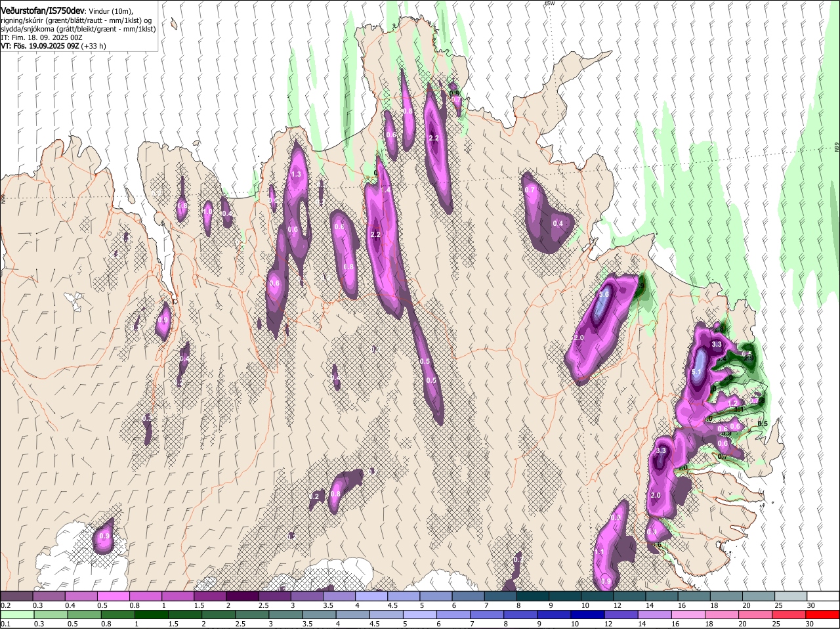The image size is (840, 629).
Task: Pick lower legend swatch between 6 and 7
Action: coord(454,614)
